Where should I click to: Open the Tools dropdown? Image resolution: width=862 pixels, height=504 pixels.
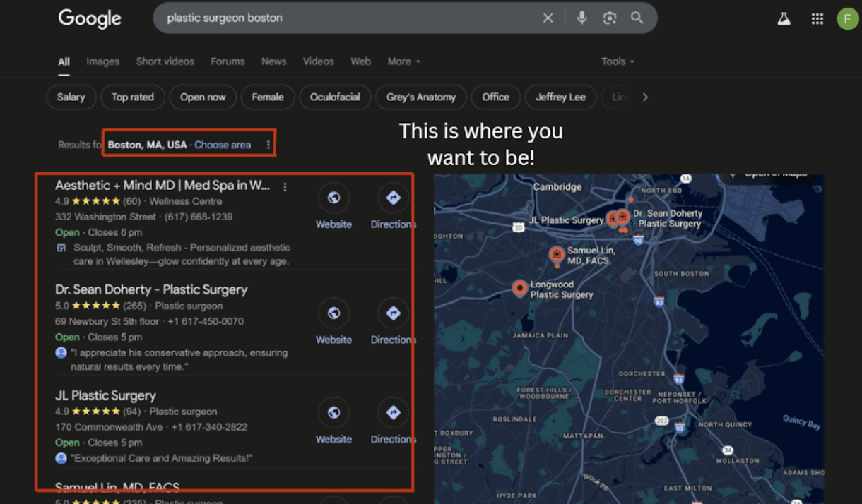618,61
